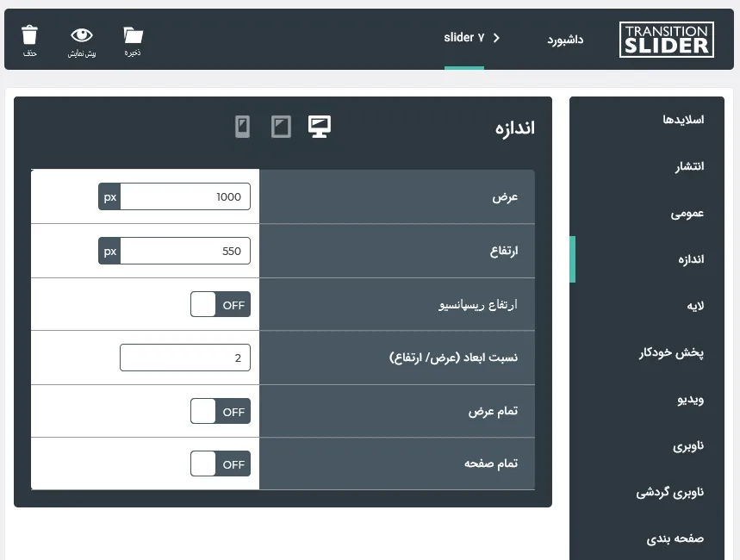Open the Slides (اسلایدها) sidebar section
This screenshot has height=560, width=740.
(683, 120)
